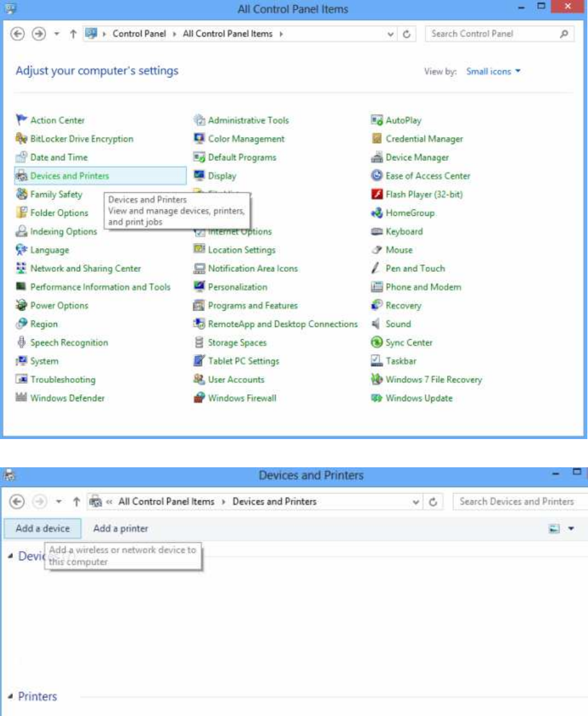
Task: Open BitLocker Drive Encryption icon
Action: coord(21,139)
